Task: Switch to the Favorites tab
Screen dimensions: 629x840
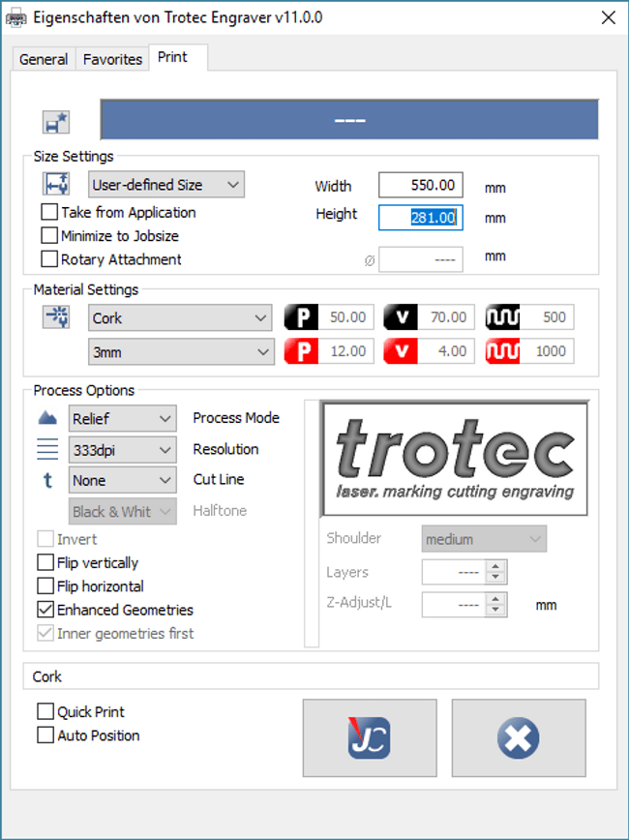Action: click(x=112, y=59)
